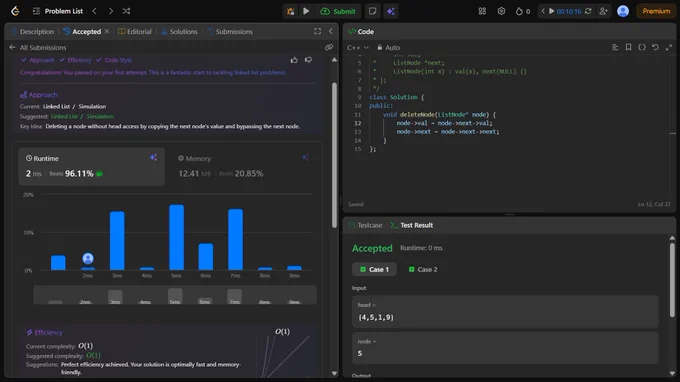Click the debug icon in top toolbar
The width and height of the screenshot is (680, 382).
(x=291, y=11)
